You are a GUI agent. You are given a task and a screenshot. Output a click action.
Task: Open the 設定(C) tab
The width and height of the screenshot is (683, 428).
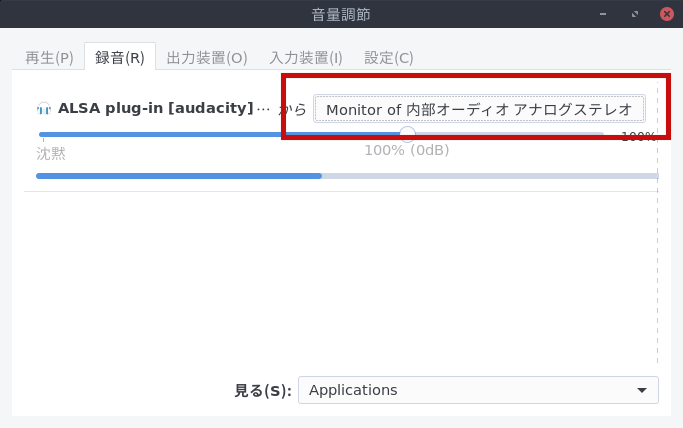(389, 58)
